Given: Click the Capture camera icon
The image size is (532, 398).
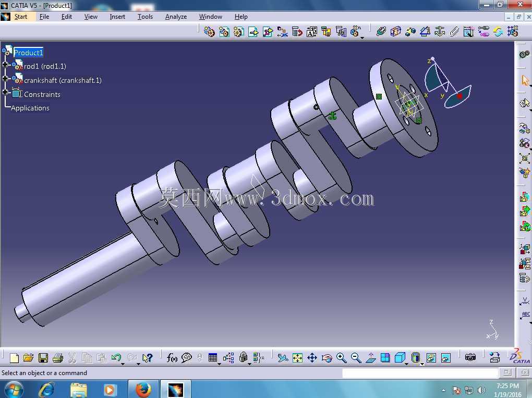Looking at the screenshot, I should (470, 357).
